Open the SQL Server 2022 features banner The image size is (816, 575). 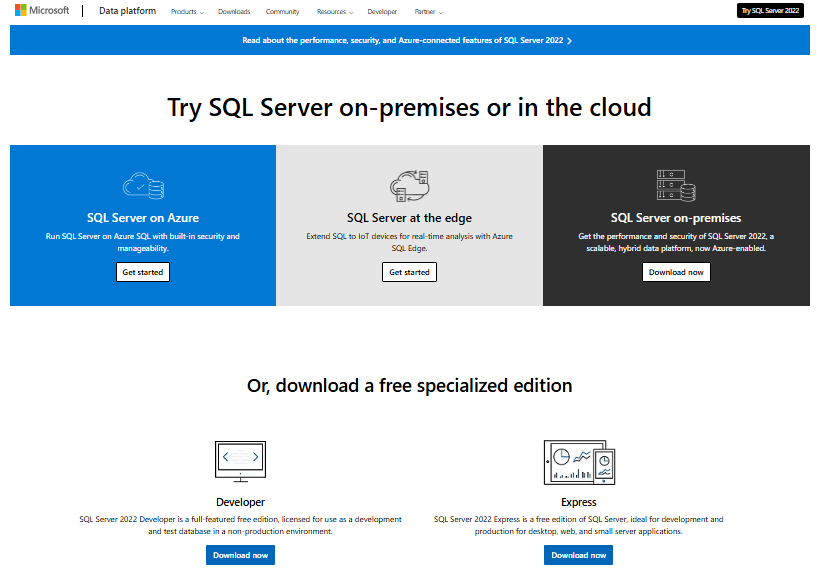click(x=407, y=40)
